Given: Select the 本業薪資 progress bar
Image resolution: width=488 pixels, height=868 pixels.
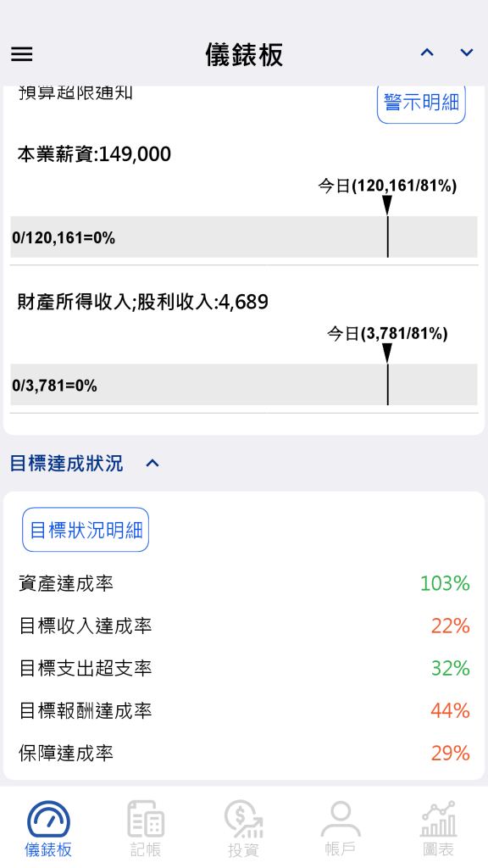Looking at the screenshot, I should (x=244, y=237).
